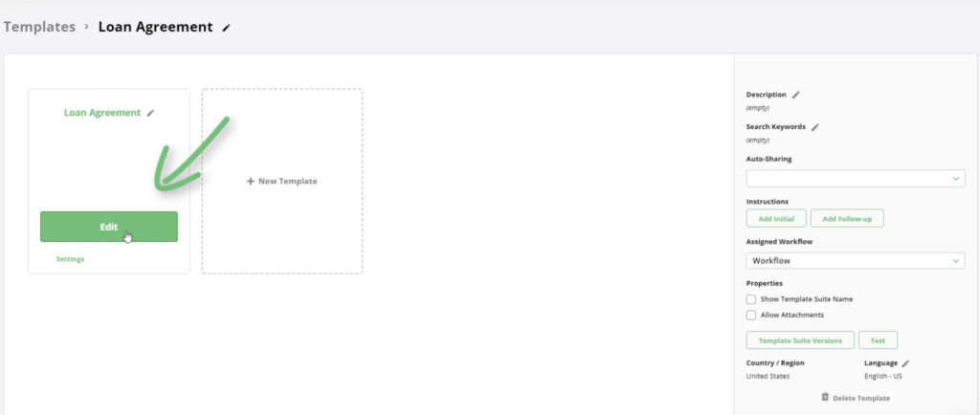980x415 pixels.
Task: Edit the Description using pencil icon
Action: pyautogui.click(x=796, y=95)
